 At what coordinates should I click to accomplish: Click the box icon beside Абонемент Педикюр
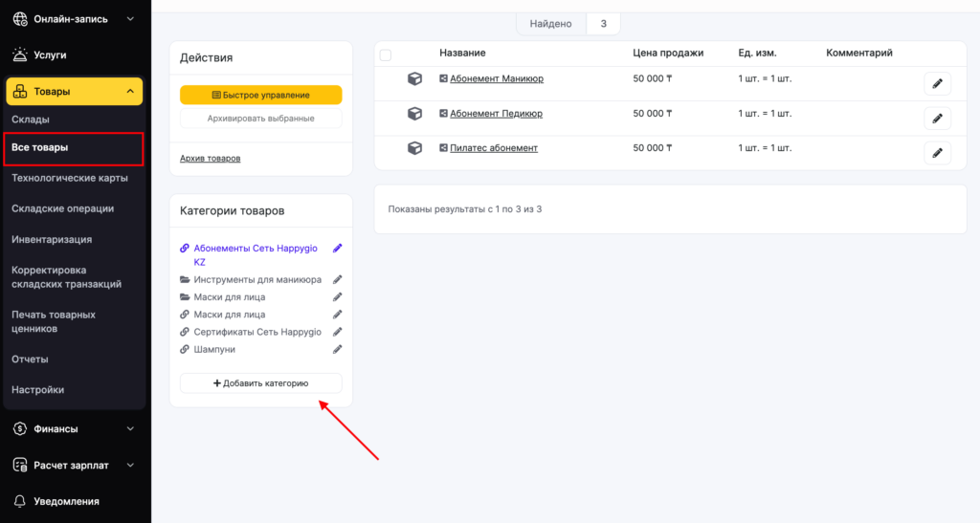click(414, 114)
